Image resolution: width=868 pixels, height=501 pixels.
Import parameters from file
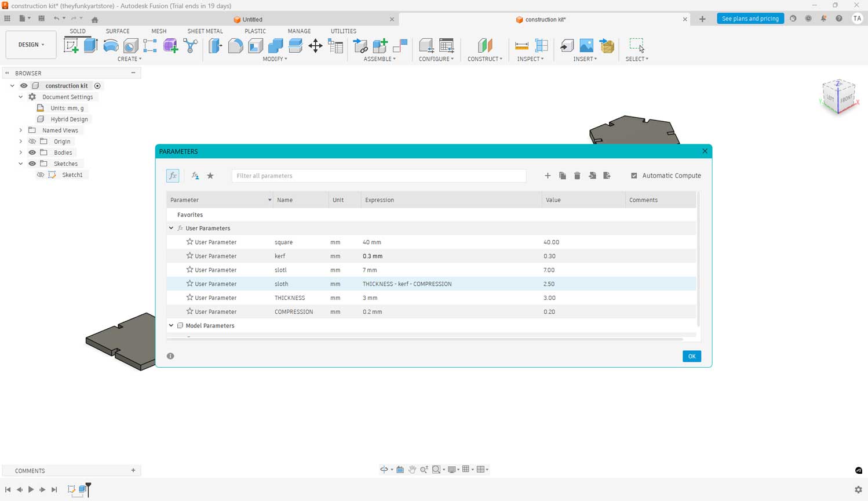pyautogui.click(x=592, y=176)
